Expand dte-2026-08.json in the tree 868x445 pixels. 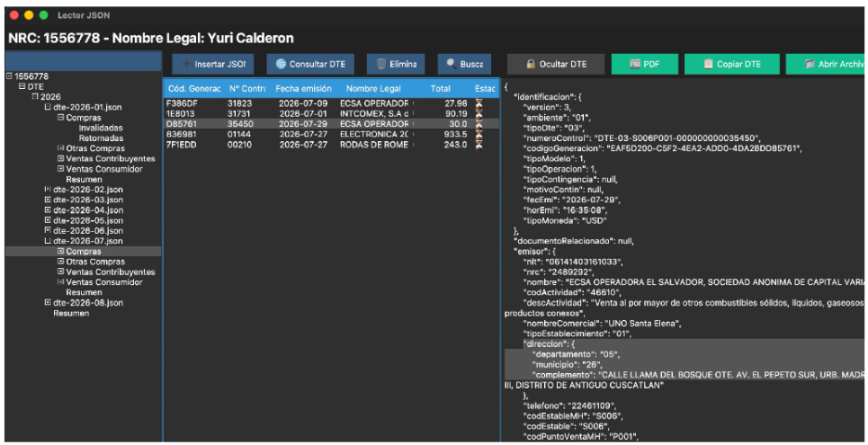point(48,303)
